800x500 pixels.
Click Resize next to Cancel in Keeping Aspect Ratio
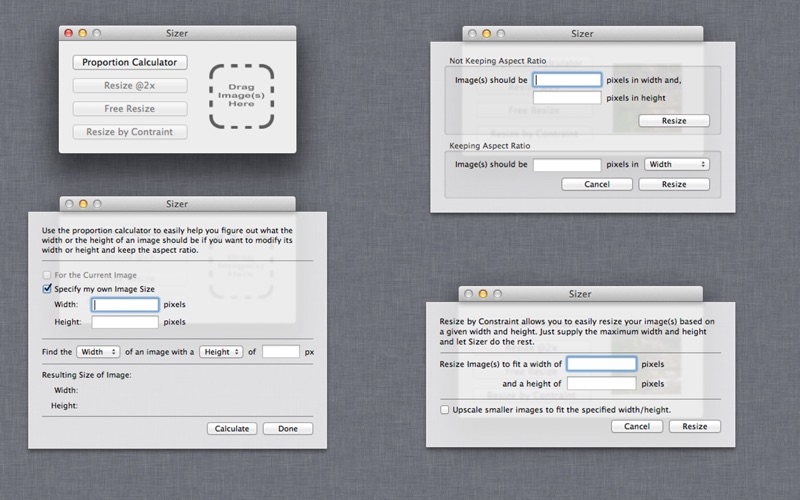(x=674, y=184)
